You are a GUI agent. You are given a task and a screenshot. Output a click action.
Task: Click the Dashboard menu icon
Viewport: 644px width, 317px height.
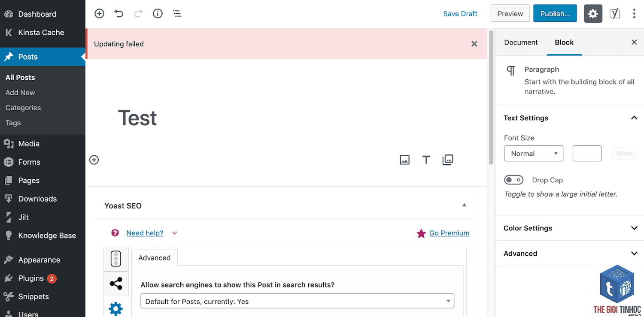click(9, 14)
